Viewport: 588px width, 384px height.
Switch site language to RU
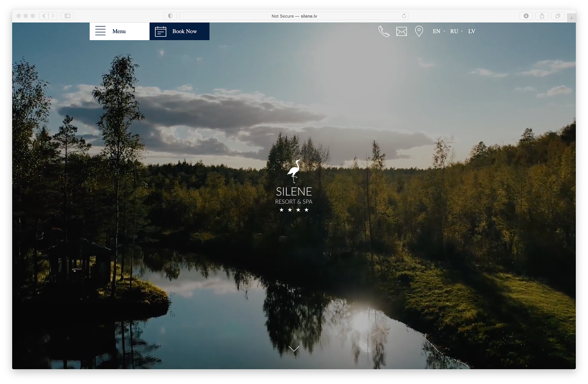(x=454, y=31)
